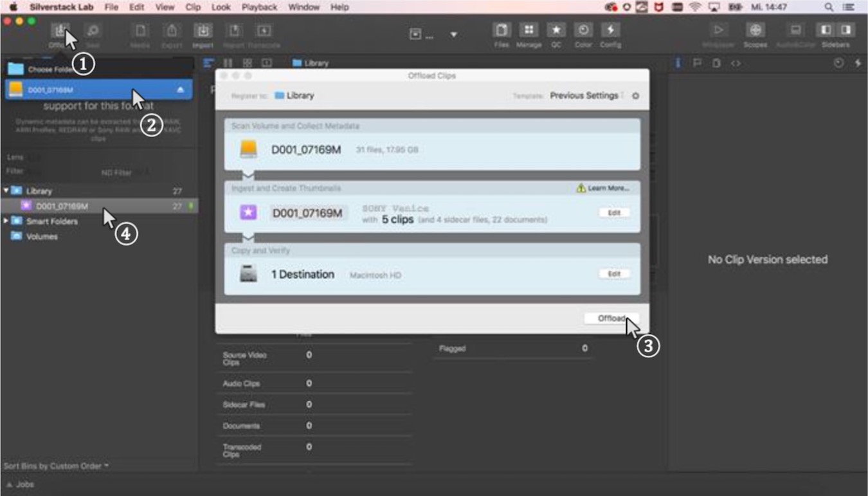Select the list view mode icon
868x496 pixels.
[208, 63]
